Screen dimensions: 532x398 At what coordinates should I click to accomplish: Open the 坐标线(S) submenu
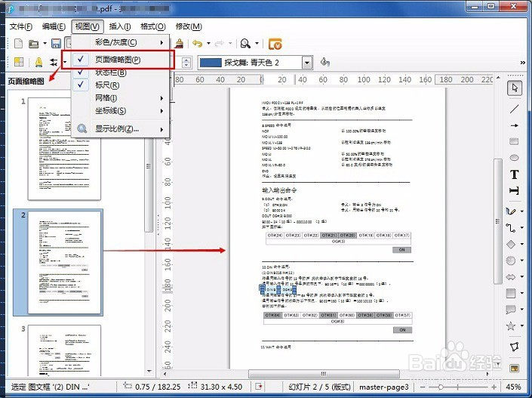point(121,111)
